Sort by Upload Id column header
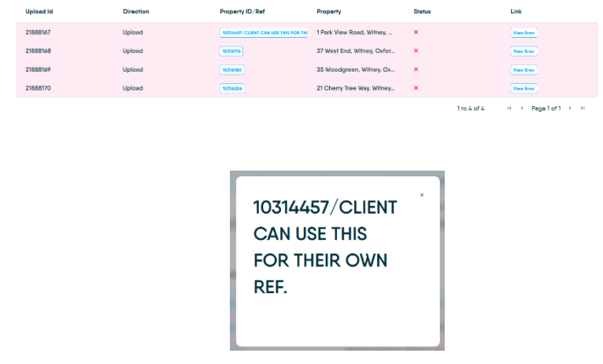 tap(39, 12)
